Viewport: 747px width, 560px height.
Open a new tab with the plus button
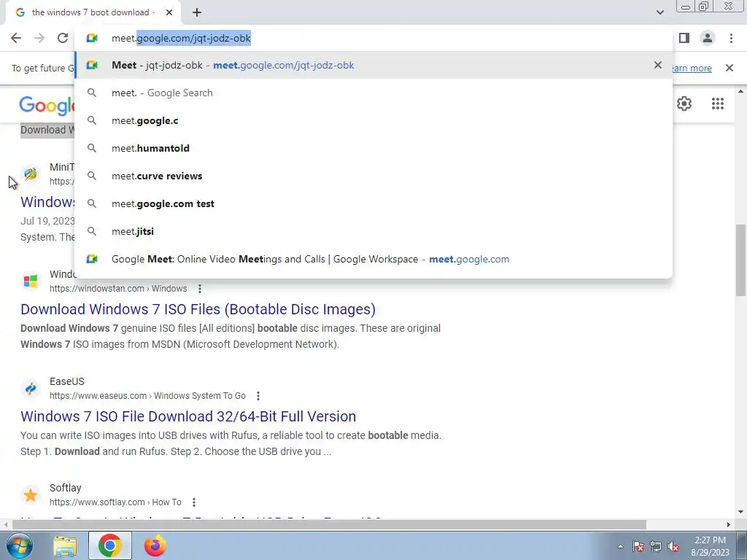pos(197,13)
